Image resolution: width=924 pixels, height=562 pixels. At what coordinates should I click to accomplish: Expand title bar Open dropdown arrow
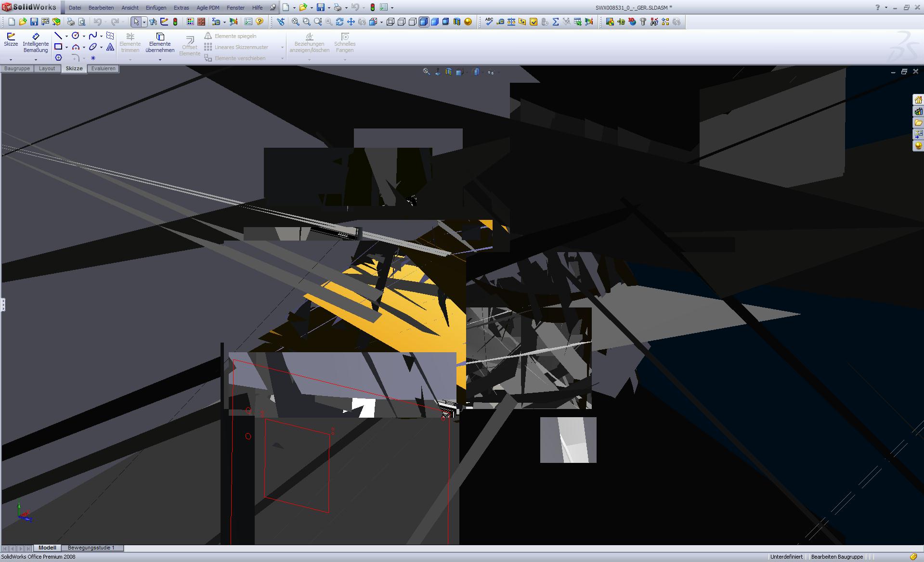tap(312, 8)
